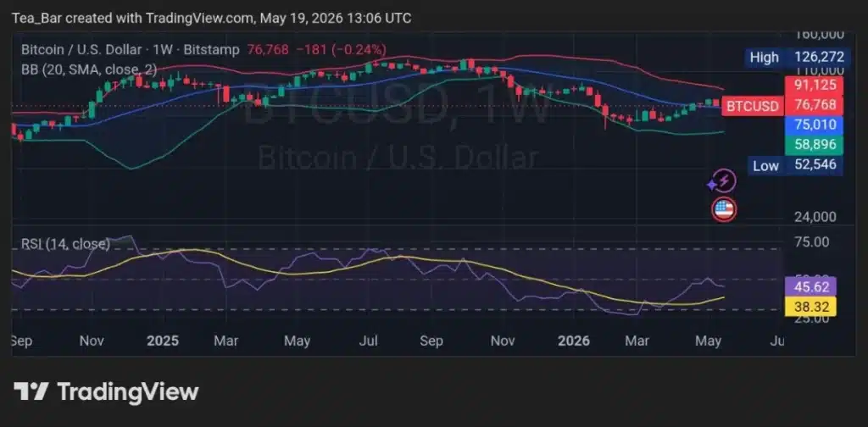
Task: Click the Low 52,546 price label
Action: (x=795, y=165)
